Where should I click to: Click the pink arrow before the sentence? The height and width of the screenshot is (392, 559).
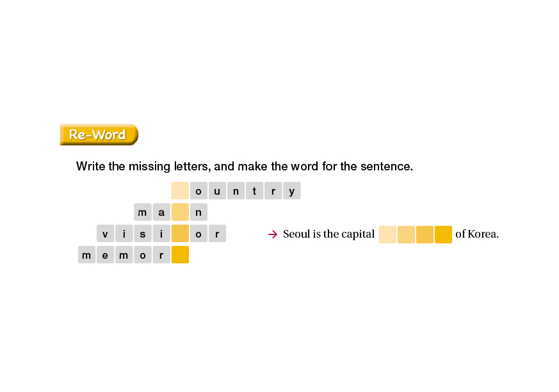[x=271, y=234]
